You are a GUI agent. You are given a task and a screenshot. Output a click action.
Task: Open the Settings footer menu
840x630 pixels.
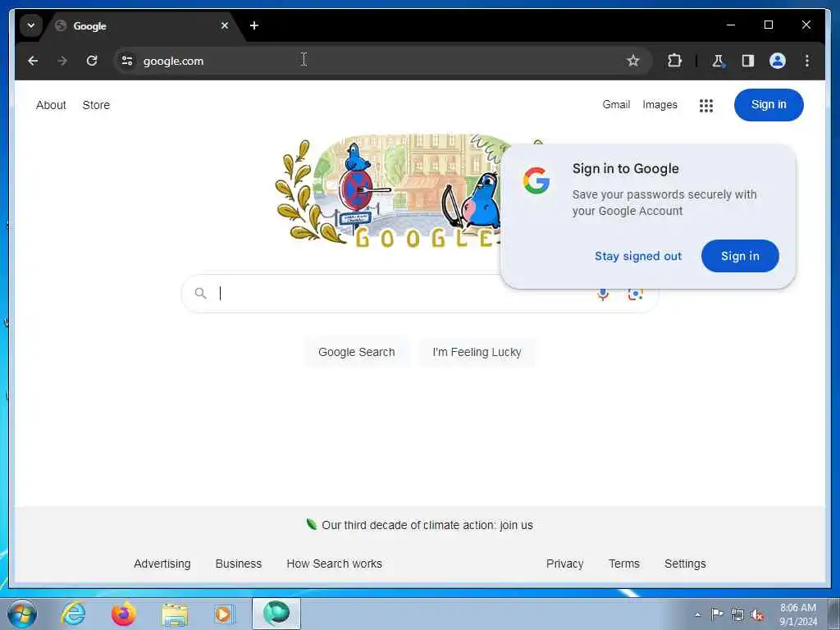coord(685,564)
